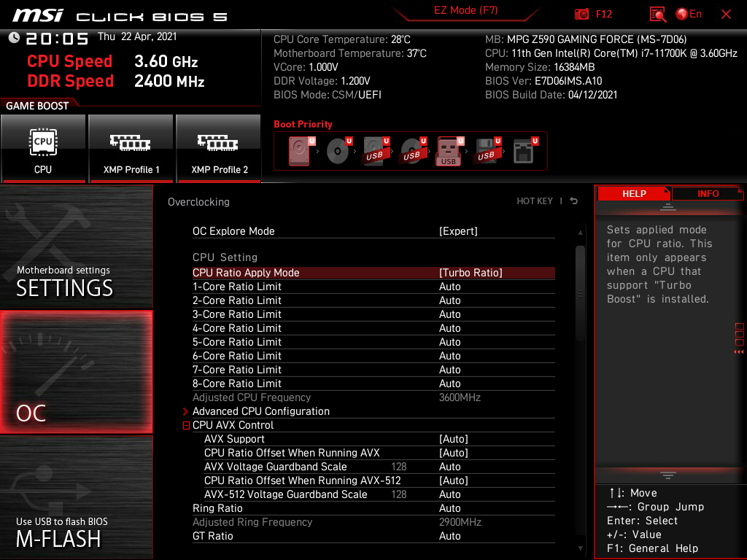Click the Boot Priority label

tap(303, 124)
